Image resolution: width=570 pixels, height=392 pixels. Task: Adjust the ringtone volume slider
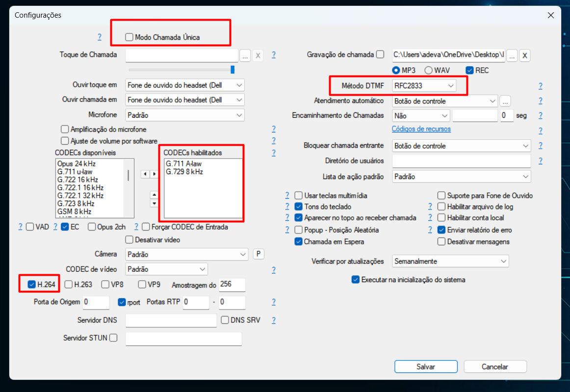[x=232, y=69]
